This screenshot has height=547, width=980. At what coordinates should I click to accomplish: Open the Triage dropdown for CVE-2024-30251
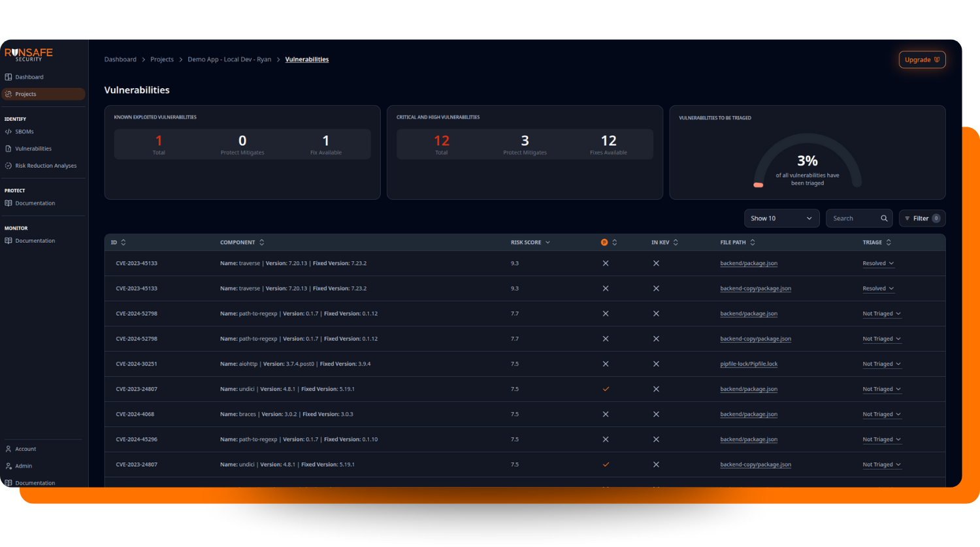(x=881, y=364)
